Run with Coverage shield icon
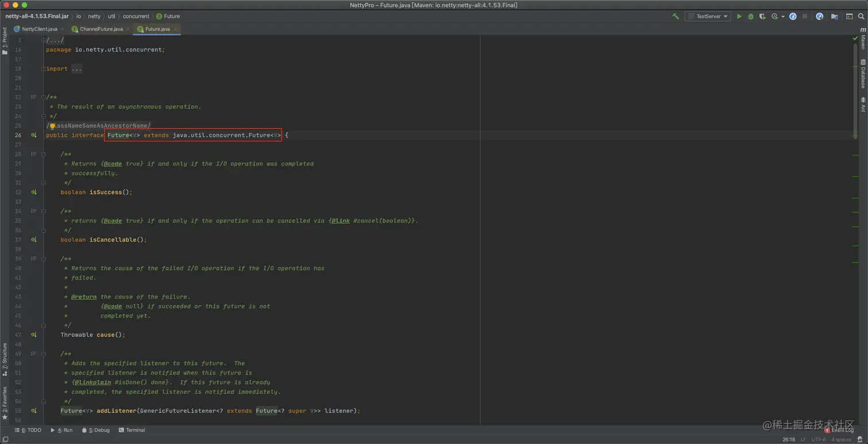This screenshot has width=868, height=444. 762,16
